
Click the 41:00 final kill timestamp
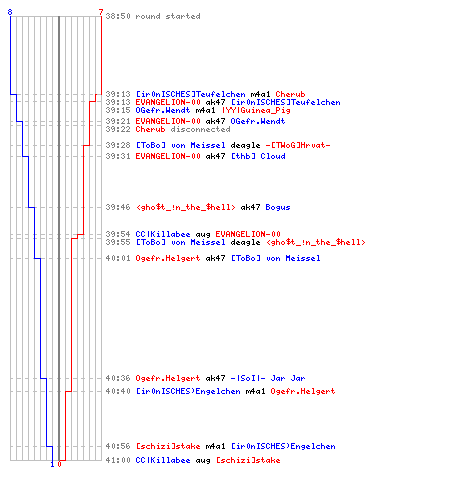118,460
